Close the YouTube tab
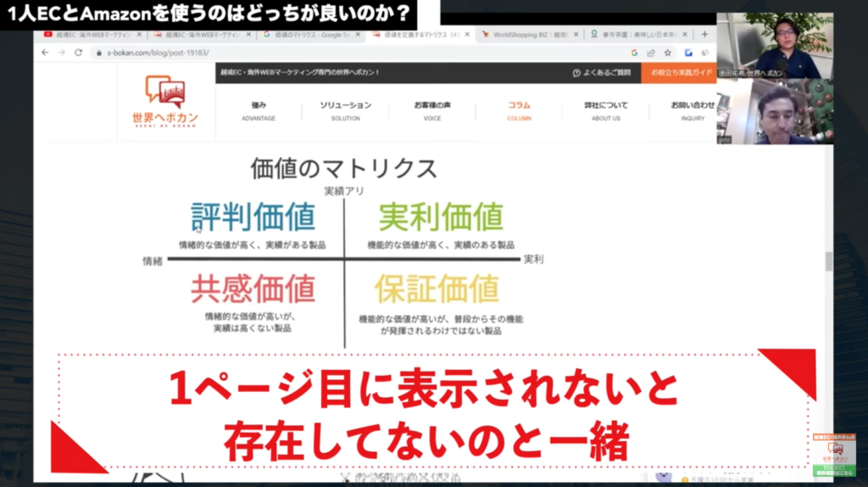Viewport: 868px width, 487px height. [139, 34]
